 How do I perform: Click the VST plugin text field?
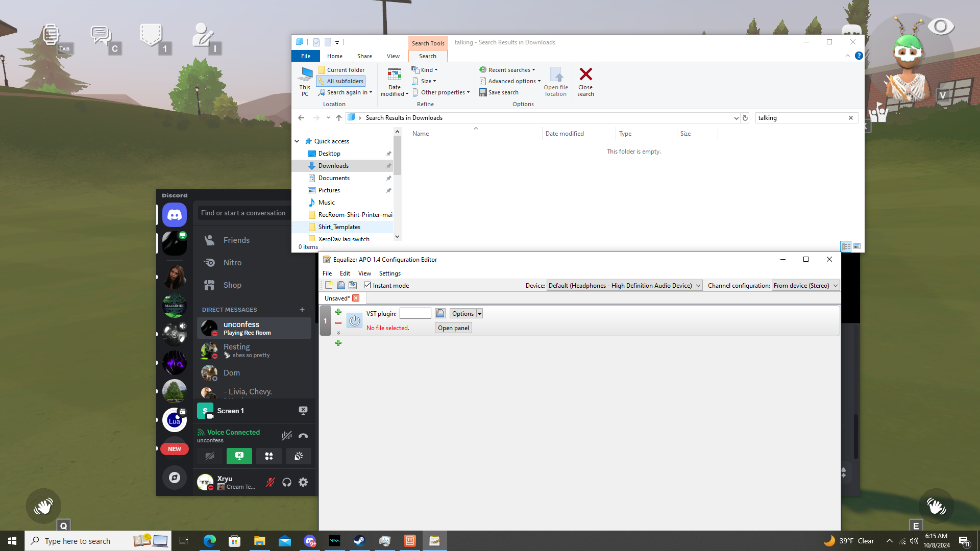coord(415,313)
